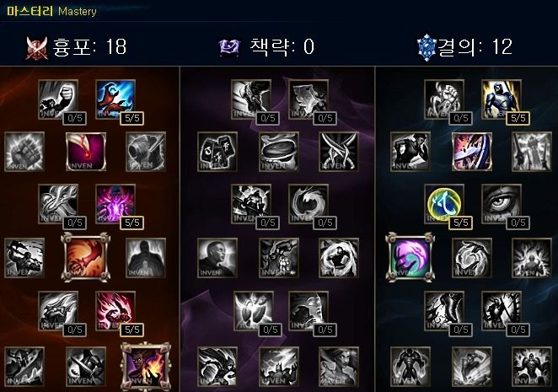
Task: Click the red flaming fist 5/5 mastery
Action: [x=115, y=311]
